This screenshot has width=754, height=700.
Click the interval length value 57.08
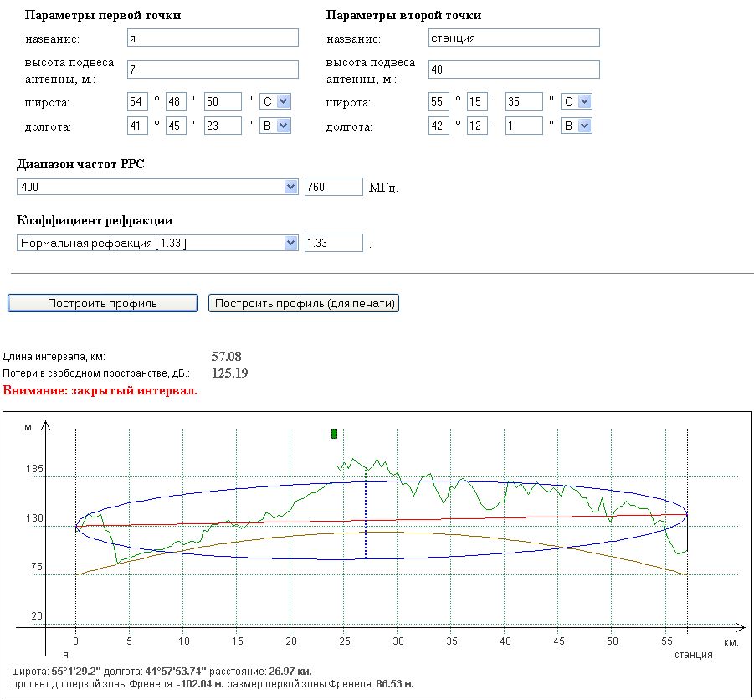[x=227, y=357]
